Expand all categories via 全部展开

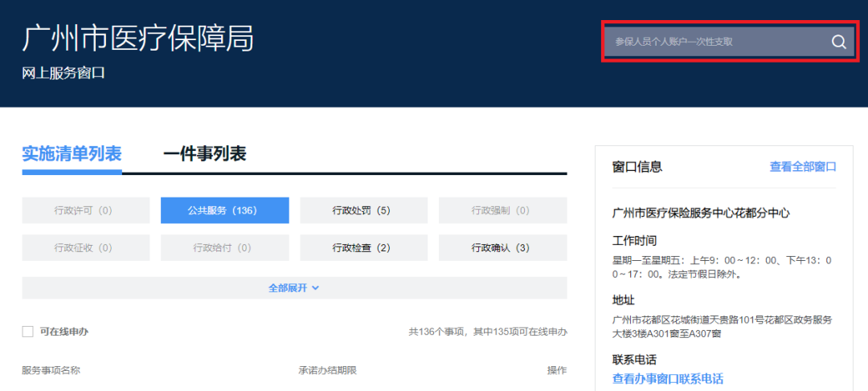288,288
